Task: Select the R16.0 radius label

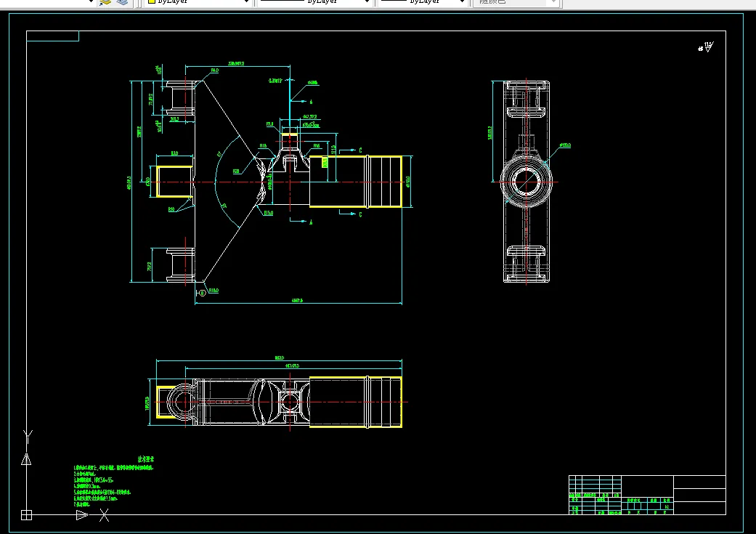Action: click(214, 291)
